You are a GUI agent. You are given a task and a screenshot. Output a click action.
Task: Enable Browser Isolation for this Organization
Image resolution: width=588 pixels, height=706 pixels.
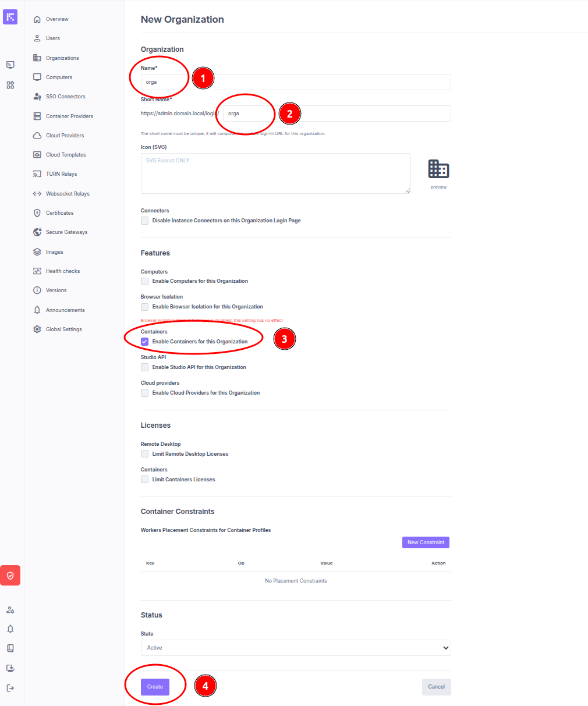[144, 307]
